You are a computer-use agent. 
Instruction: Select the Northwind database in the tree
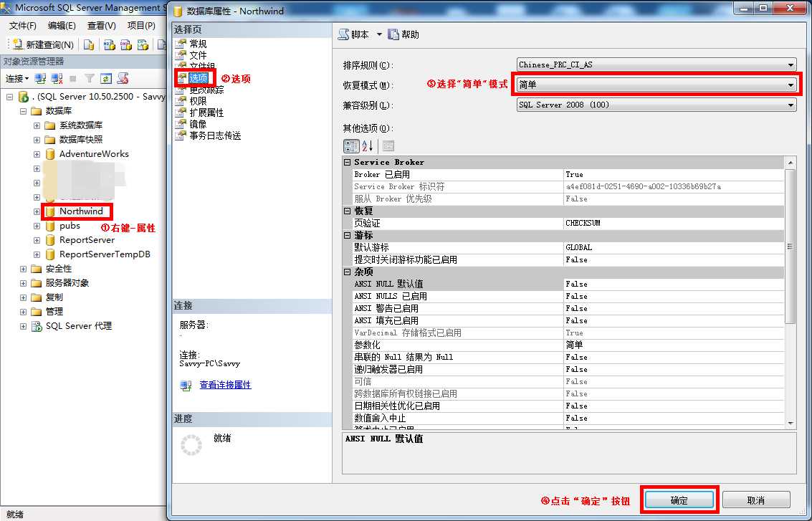(x=81, y=211)
